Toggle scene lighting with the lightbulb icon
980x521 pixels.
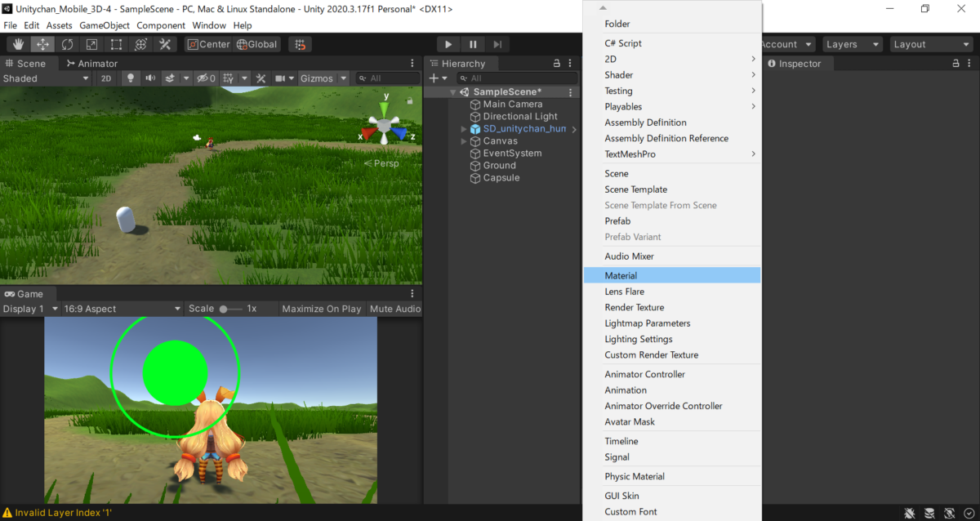[x=130, y=78]
